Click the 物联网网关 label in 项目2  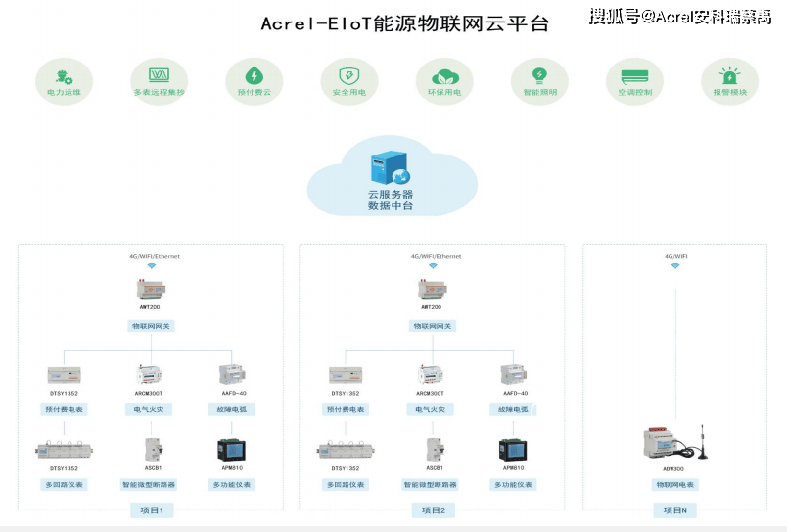[x=433, y=326]
